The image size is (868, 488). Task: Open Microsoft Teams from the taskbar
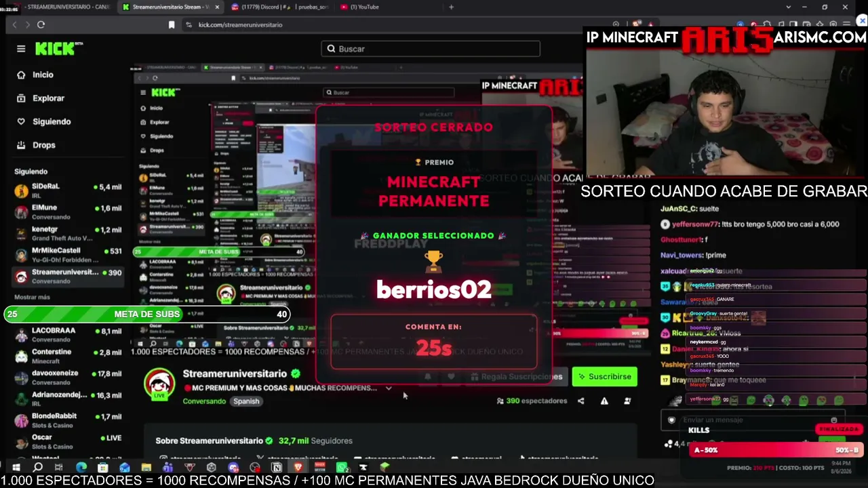click(x=167, y=467)
